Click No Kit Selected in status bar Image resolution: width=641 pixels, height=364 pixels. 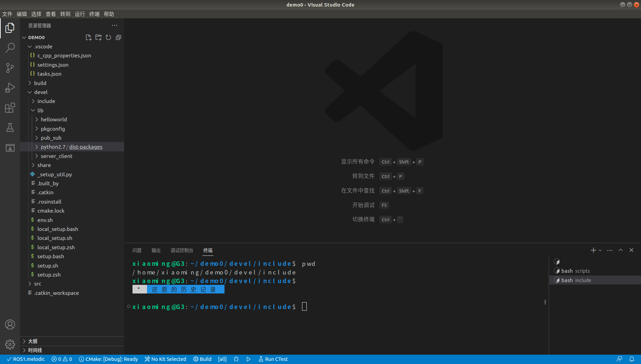click(165, 359)
